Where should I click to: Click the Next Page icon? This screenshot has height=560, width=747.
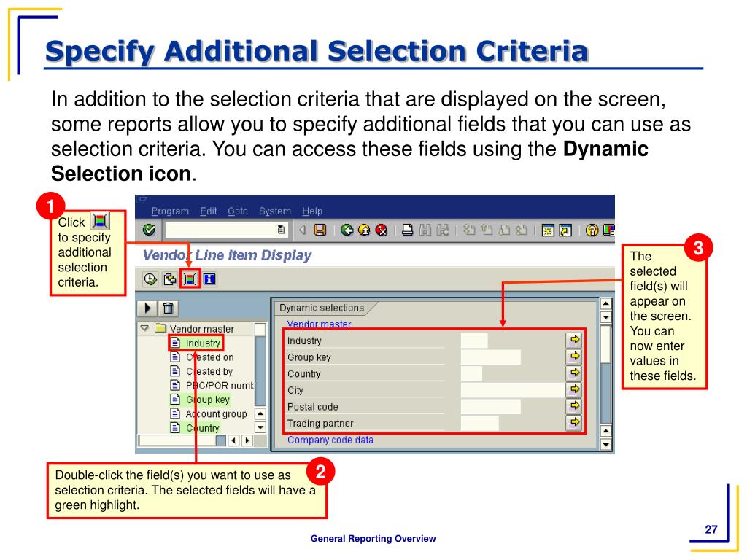point(504,230)
